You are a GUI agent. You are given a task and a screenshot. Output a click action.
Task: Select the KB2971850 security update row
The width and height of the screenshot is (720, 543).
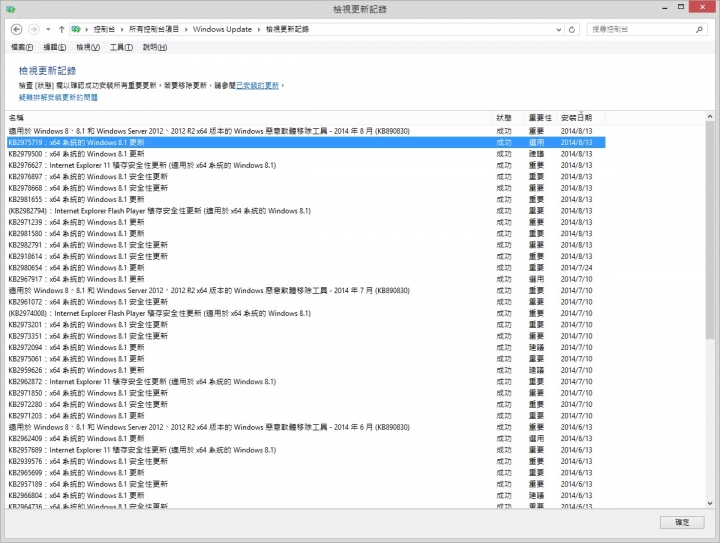coord(306,393)
